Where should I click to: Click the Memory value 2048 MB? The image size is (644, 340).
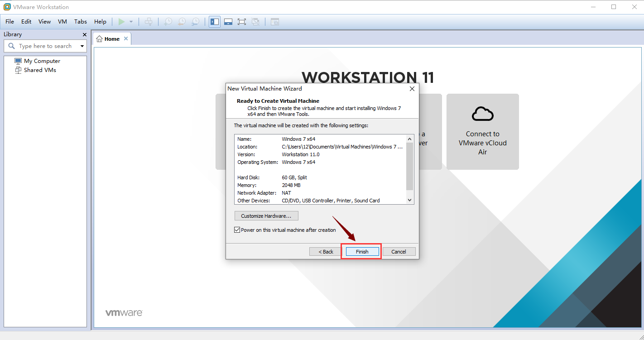[x=291, y=185]
